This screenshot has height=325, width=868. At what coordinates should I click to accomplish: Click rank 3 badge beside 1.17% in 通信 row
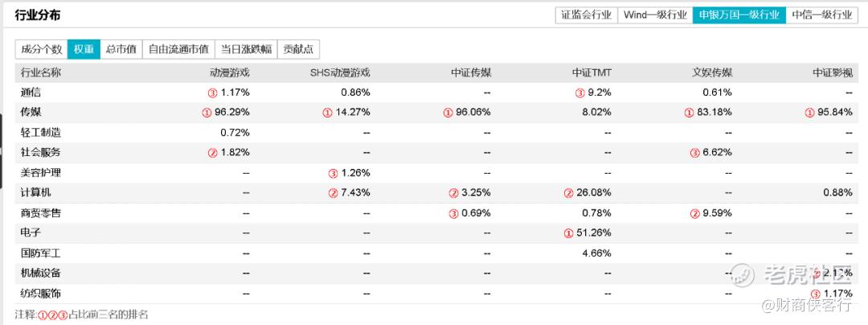pyautogui.click(x=212, y=93)
